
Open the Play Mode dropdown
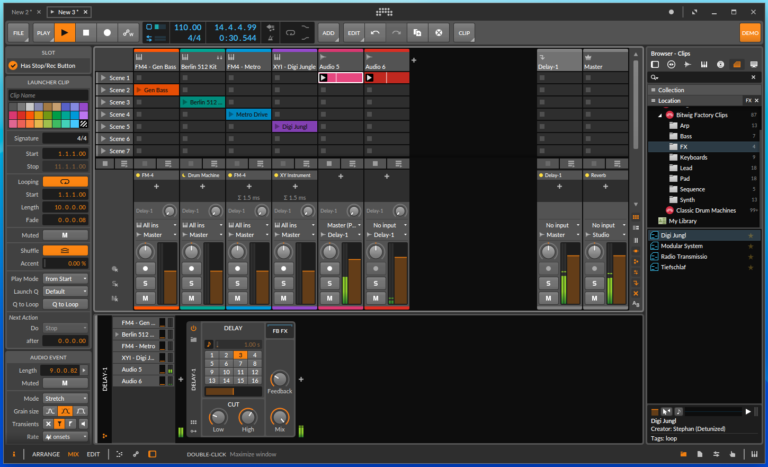65,279
